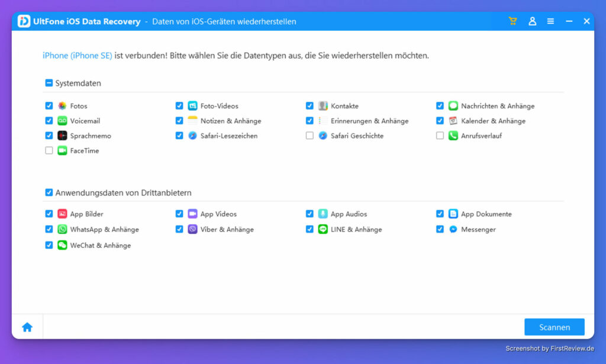Click the Kalender & Anhänge icon
This screenshot has height=364, width=606.
[x=453, y=121]
